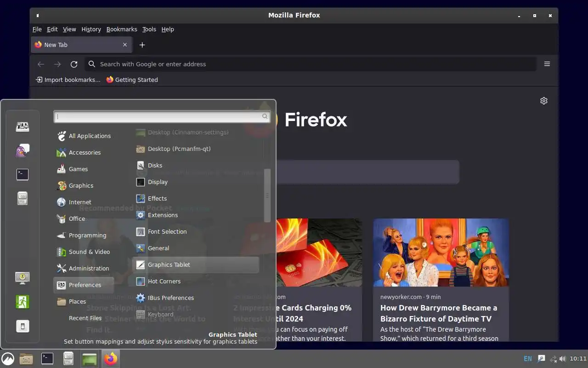Viewport: 588px width, 368px height.
Task: Click the Firefox address bar
Action: [311, 64]
